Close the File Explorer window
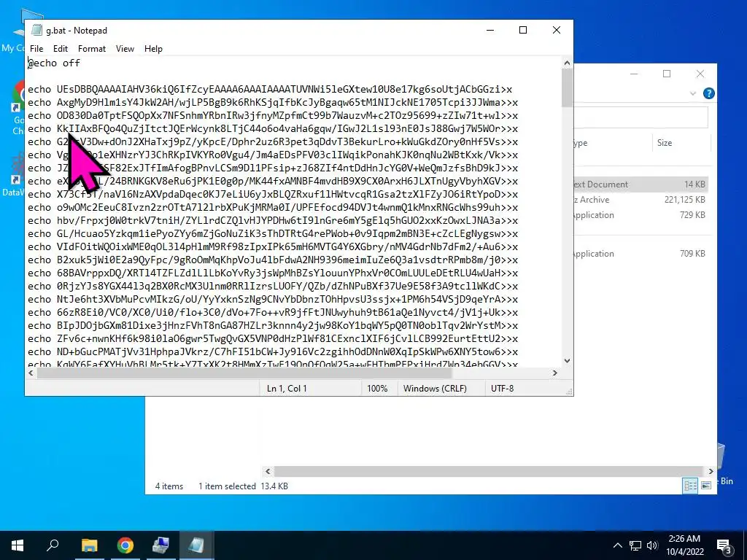The width and height of the screenshot is (747, 560). [x=700, y=74]
